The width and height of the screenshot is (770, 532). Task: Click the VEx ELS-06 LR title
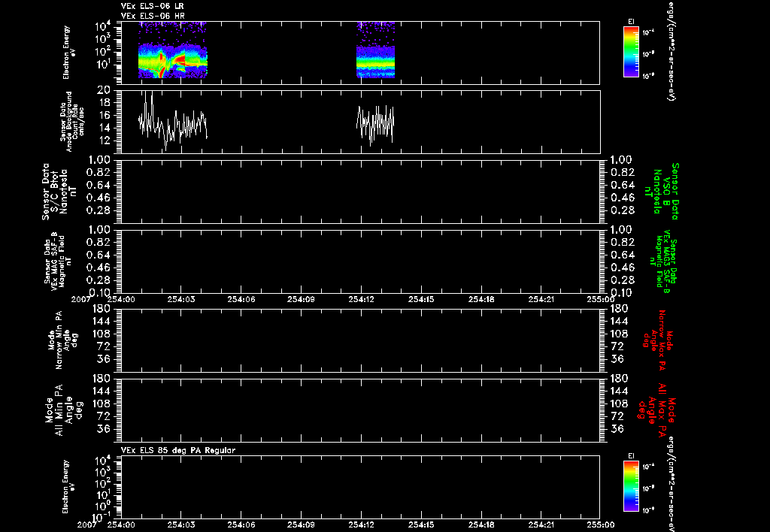click(152, 6)
